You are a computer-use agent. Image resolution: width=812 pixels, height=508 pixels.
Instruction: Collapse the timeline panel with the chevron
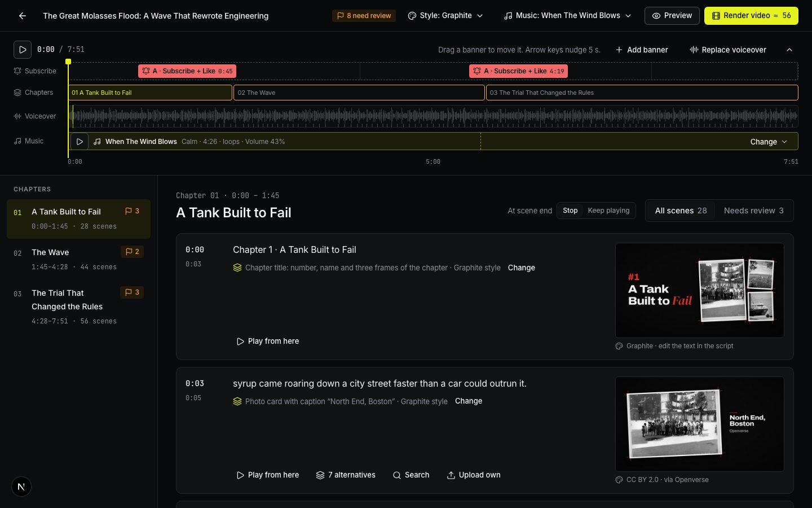(x=789, y=50)
